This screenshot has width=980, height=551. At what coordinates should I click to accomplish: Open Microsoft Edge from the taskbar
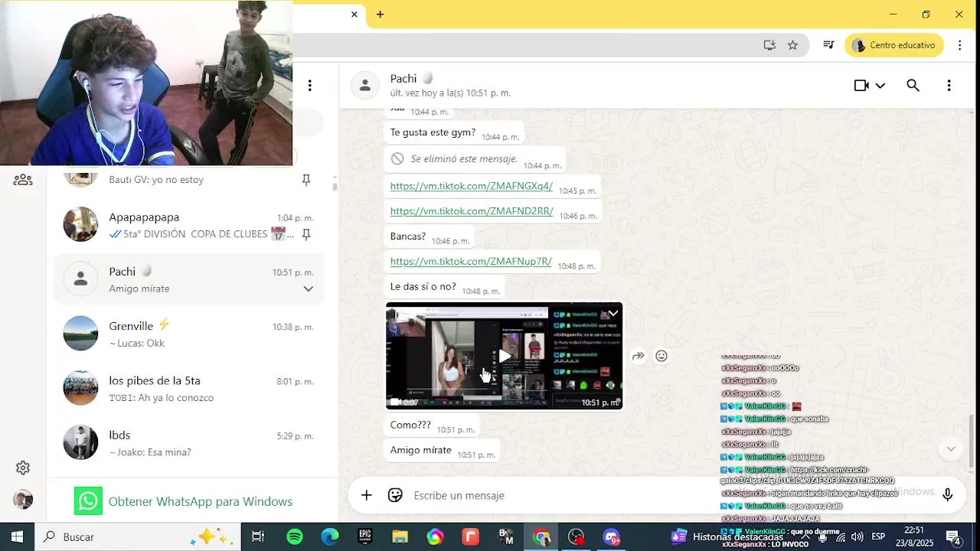point(330,537)
